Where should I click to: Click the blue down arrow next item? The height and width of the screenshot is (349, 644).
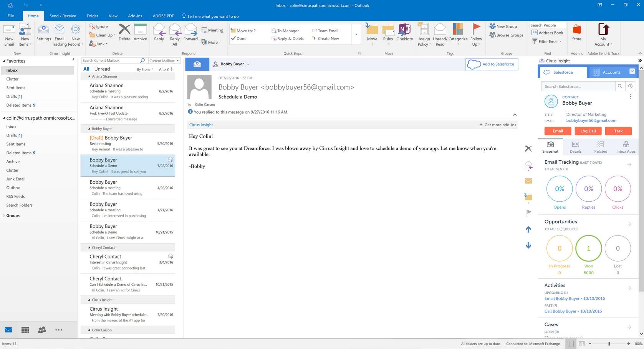pyautogui.click(x=528, y=245)
